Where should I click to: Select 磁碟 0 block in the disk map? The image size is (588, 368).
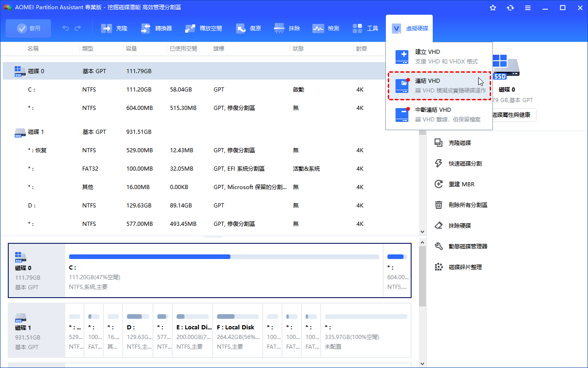(37, 270)
